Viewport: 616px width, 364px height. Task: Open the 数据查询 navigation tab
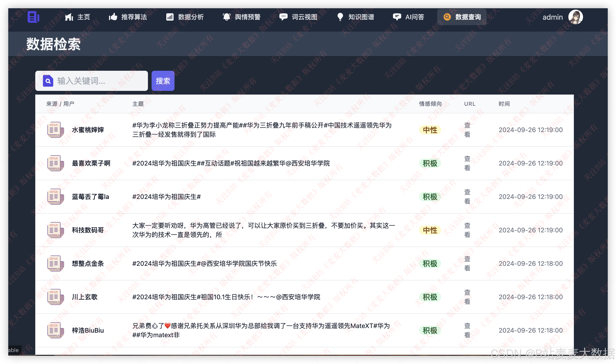point(462,17)
